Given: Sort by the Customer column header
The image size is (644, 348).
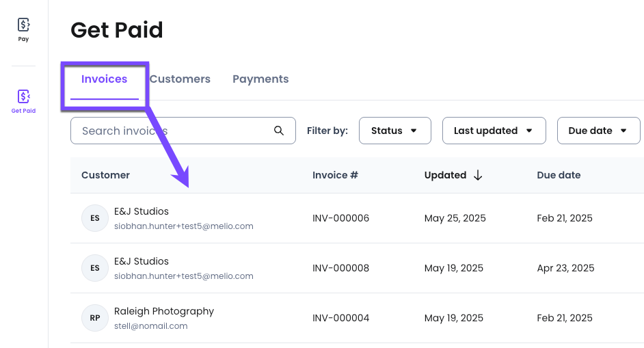Looking at the screenshot, I should click(x=105, y=175).
